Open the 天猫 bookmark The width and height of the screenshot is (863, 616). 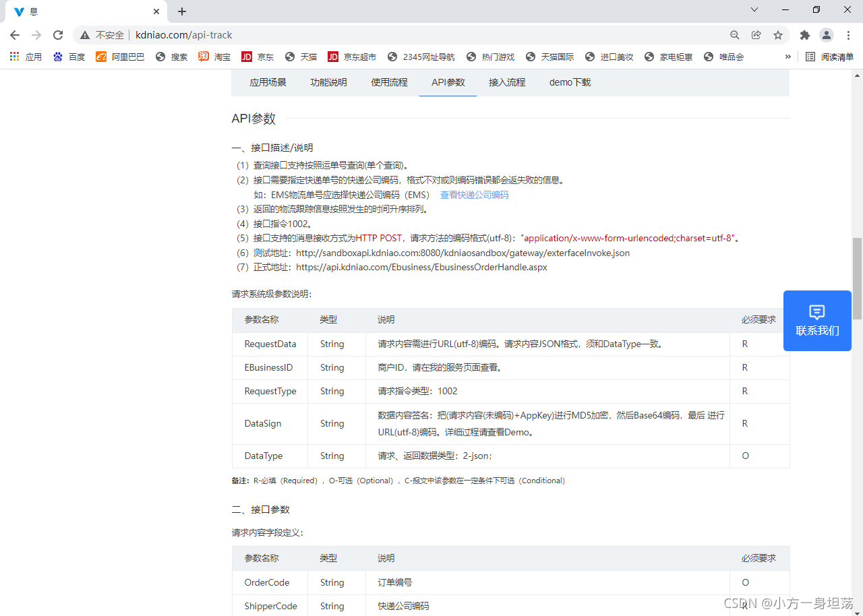301,57
